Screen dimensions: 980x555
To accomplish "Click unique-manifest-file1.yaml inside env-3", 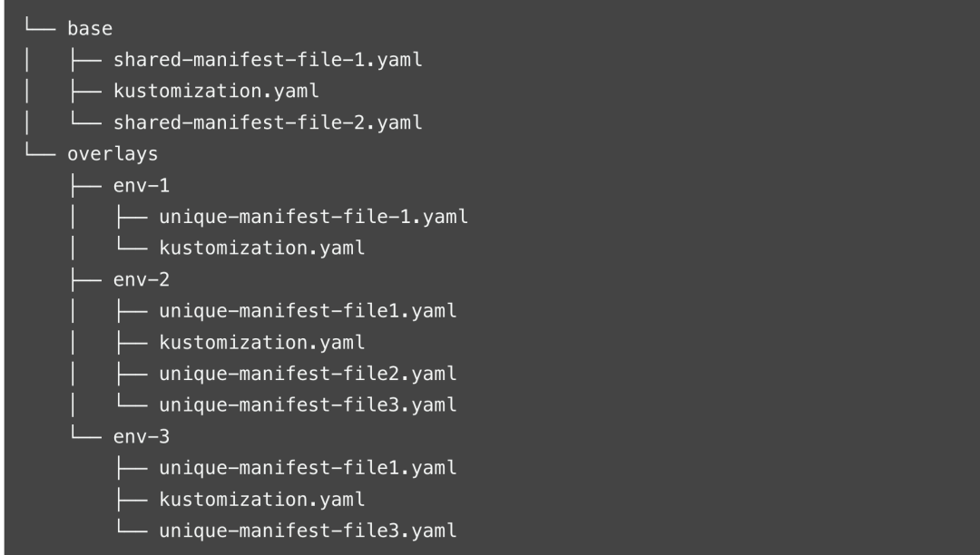I will click(x=308, y=468).
